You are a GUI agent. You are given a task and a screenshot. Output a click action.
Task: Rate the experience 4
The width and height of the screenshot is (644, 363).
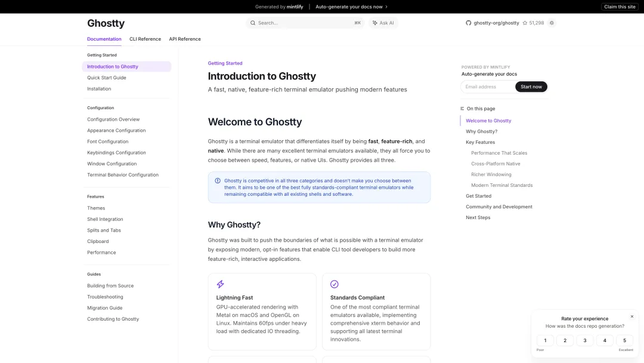(x=605, y=340)
